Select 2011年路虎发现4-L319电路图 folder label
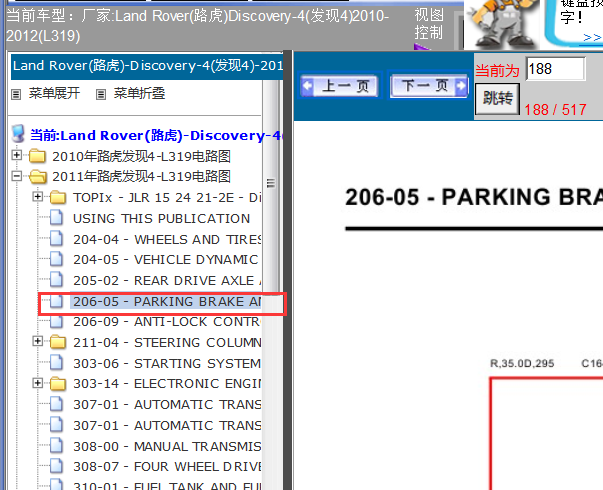 (141, 177)
